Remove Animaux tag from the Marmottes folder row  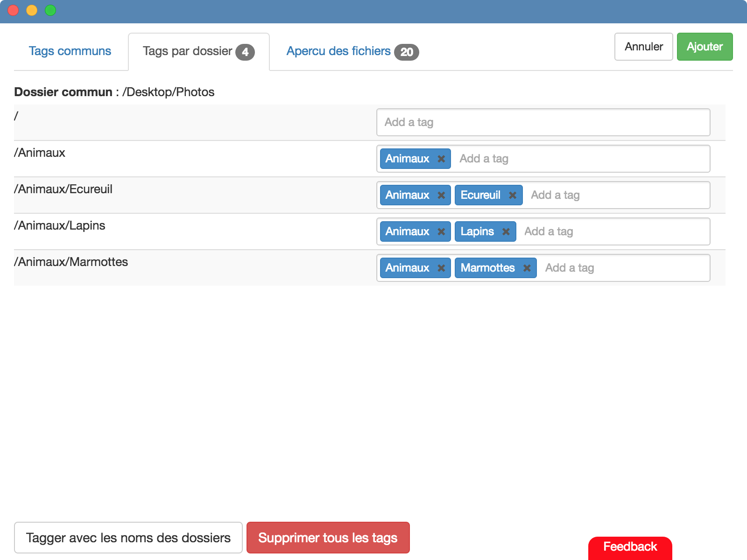click(x=441, y=268)
